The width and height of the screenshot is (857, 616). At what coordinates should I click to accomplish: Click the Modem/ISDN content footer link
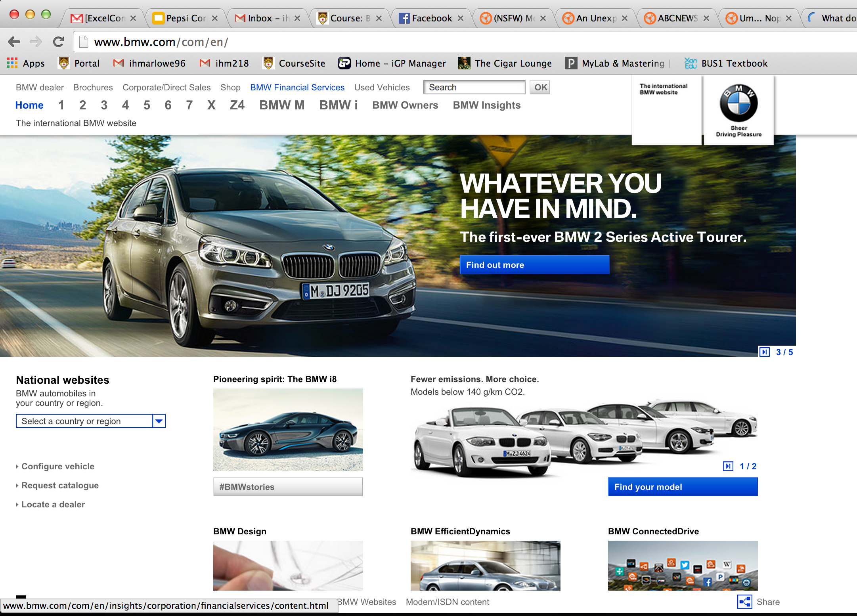tap(448, 602)
